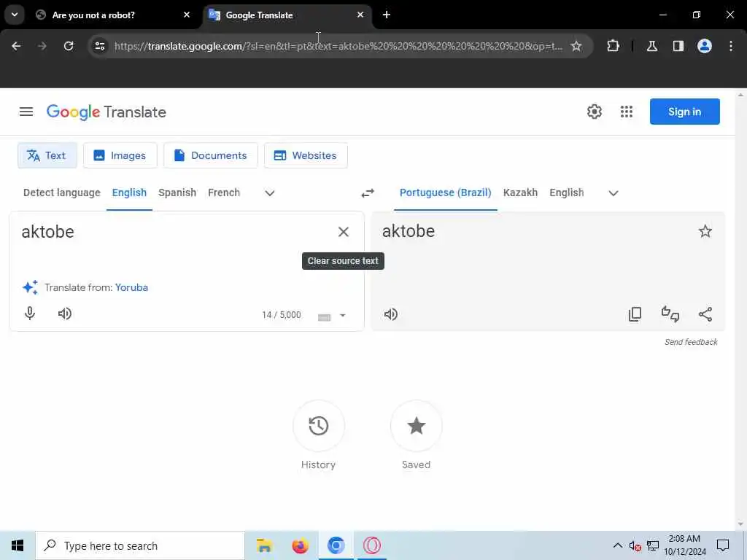
Task: Share the translation
Action: (x=705, y=314)
